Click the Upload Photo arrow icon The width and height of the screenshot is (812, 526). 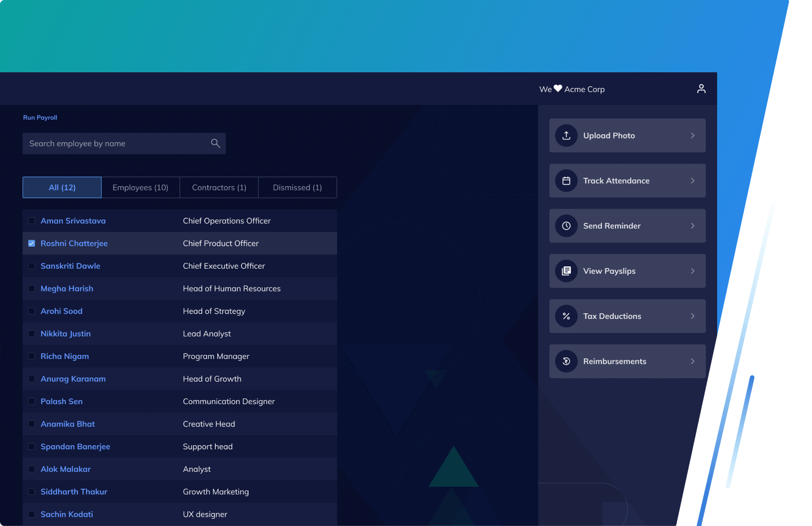coord(566,135)
